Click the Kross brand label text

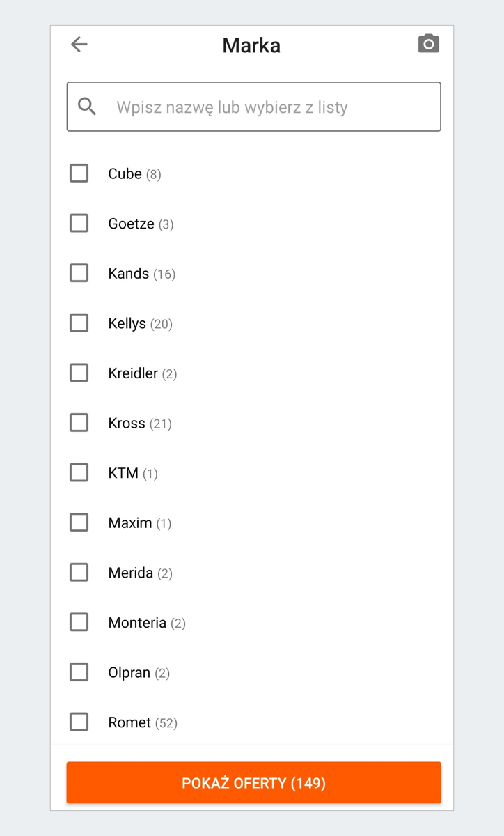[127, 424]
